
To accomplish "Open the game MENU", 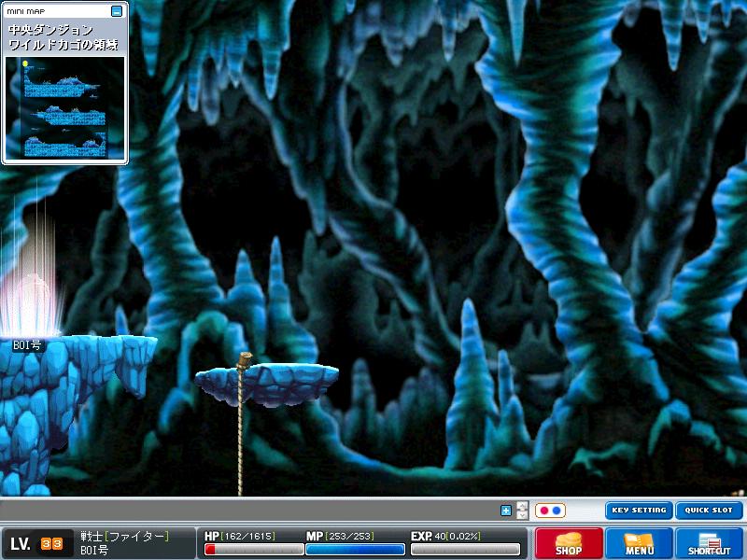I will (639, 543).
